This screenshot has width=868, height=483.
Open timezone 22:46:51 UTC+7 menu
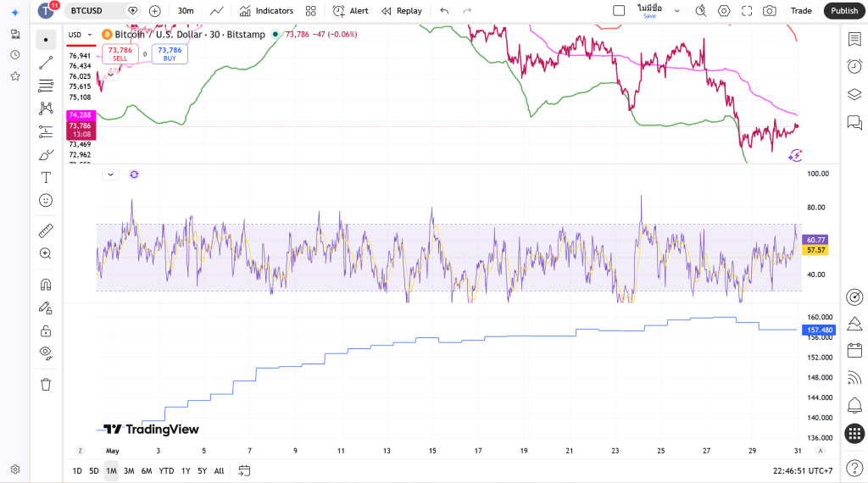tap(803, 471)
